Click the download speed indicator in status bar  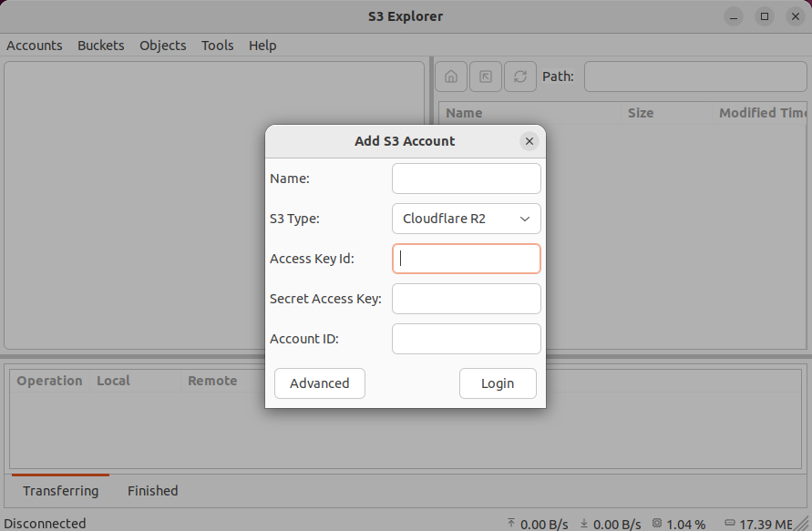(x=609, y=524)
